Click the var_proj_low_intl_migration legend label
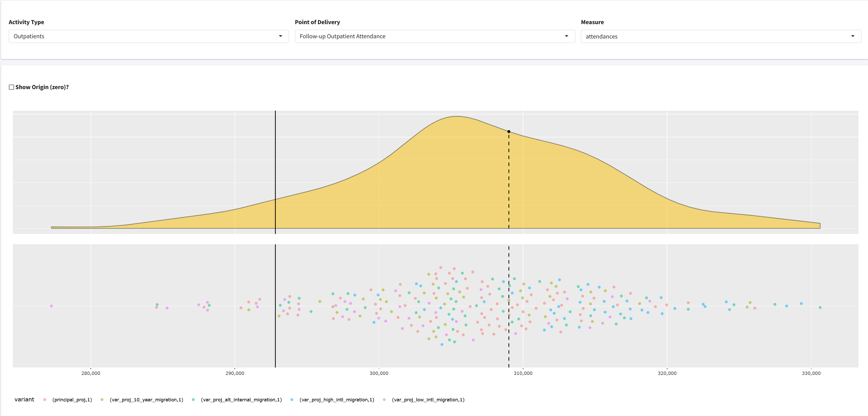The image size is (868, 416). tap(428, 400)
